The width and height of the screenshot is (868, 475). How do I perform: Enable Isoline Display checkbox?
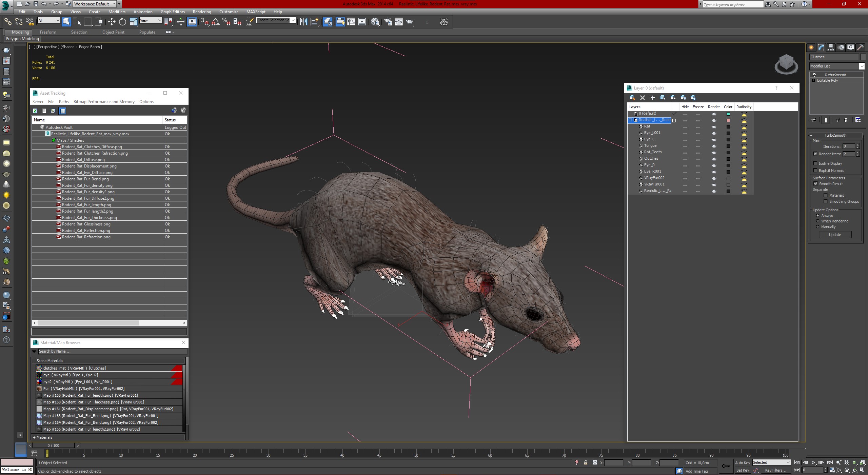815,163
